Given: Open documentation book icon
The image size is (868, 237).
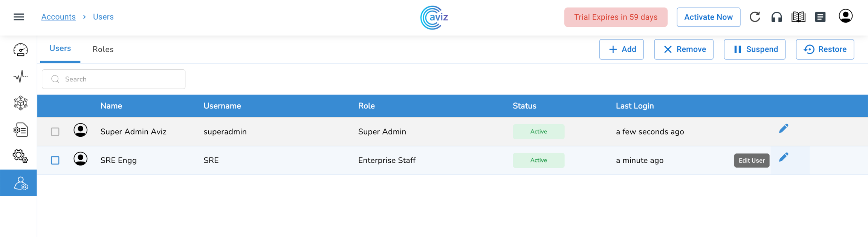Looking at the screenshot, I should [798, 17].
